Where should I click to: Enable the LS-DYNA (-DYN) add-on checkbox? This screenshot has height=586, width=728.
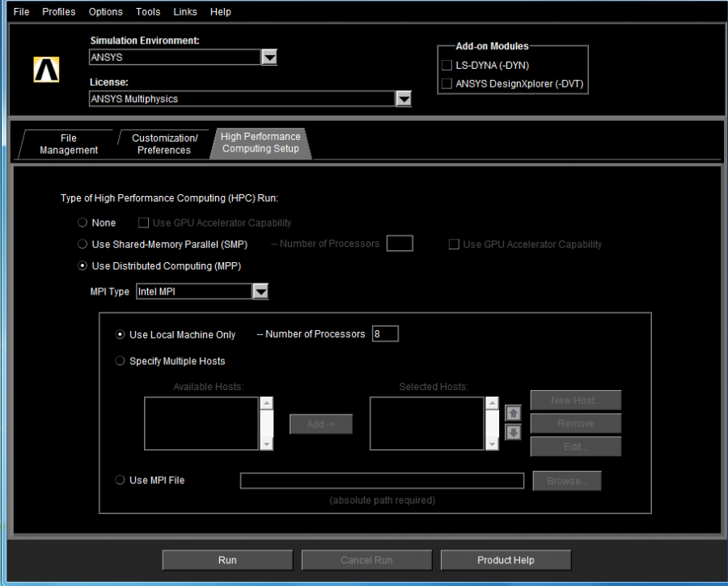447,65
